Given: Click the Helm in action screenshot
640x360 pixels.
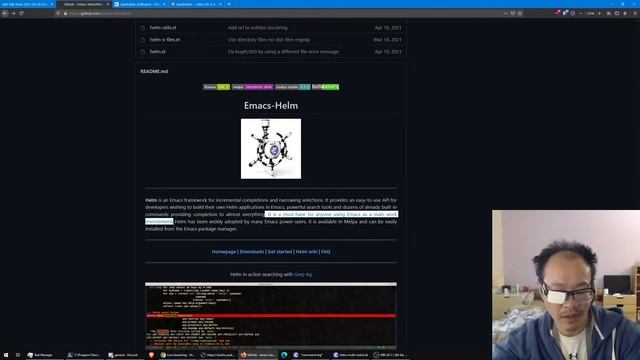Looking at the screenshot, I should point(271,316).
